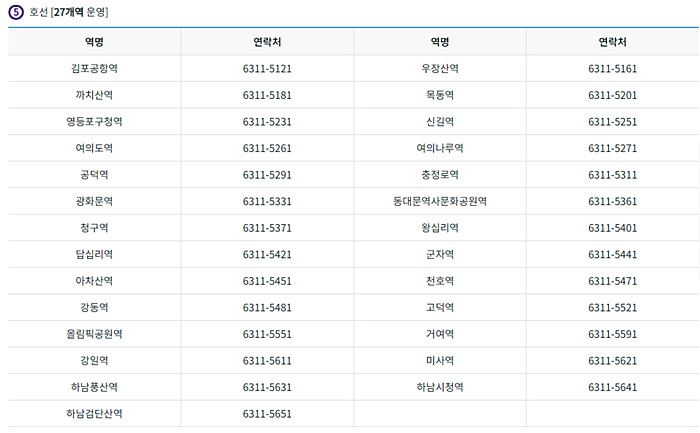Viewport: 700px width, 433px height.
Task: Select phone number 6311-5621
Action: tap(612, 361)
